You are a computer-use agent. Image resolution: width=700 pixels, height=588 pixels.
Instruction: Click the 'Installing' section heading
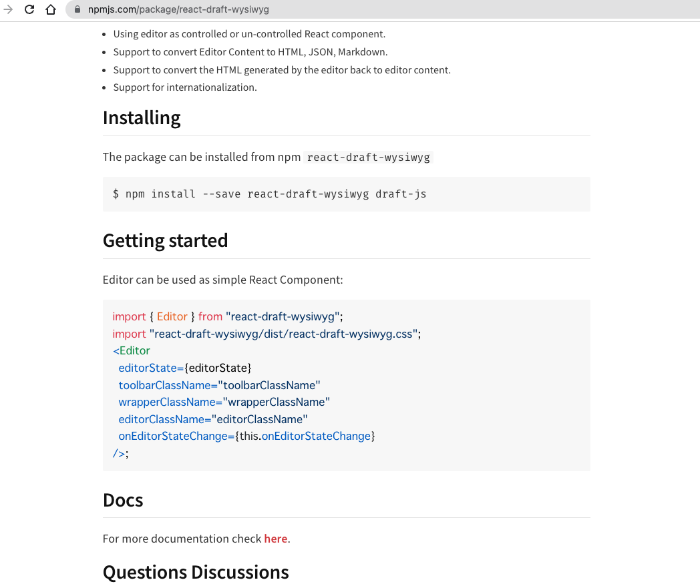coord(142,117)
